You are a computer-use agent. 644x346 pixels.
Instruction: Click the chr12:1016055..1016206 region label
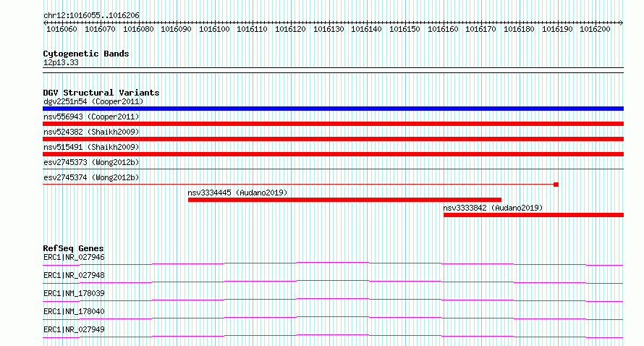coord(91,16)
